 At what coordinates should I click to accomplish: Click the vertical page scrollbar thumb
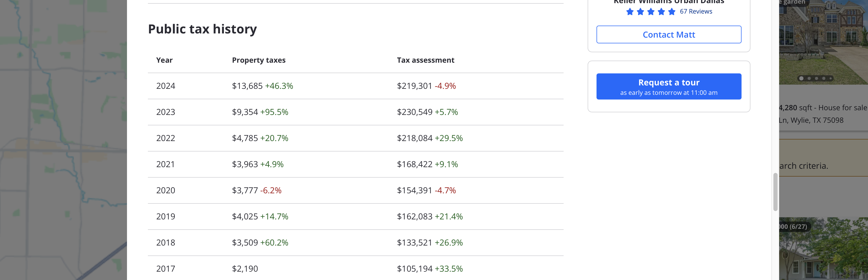click(x=775, y=192)
